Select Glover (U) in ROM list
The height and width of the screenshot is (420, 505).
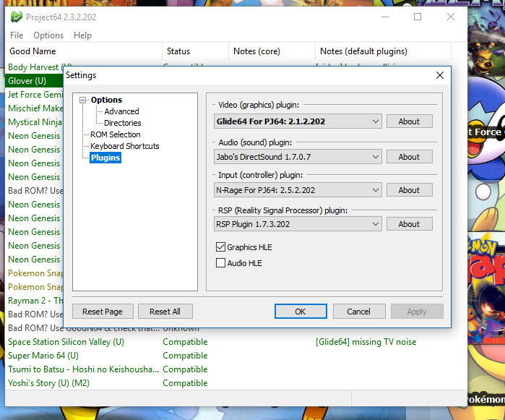point(34,81)
